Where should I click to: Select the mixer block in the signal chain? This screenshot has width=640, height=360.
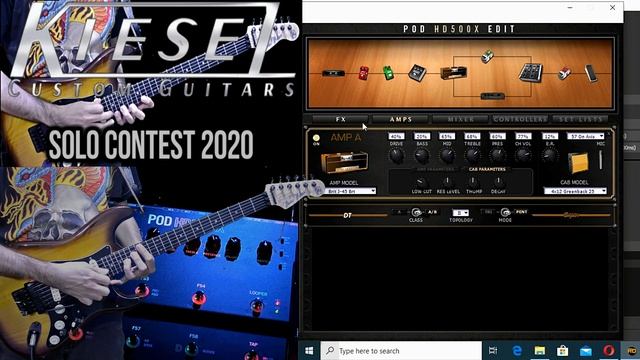pyautogui.click(x=531, y=73)
